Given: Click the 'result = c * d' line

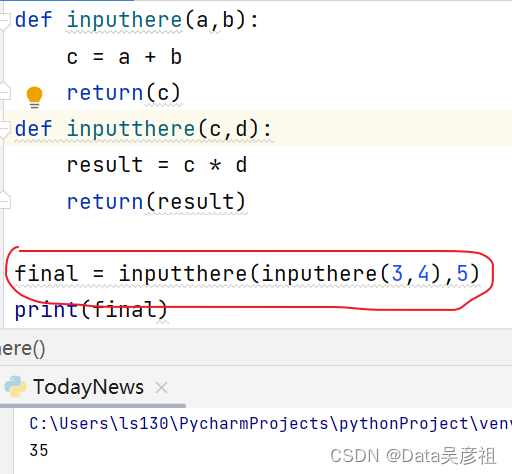Looking at the screenshot, I should (157, 165).
